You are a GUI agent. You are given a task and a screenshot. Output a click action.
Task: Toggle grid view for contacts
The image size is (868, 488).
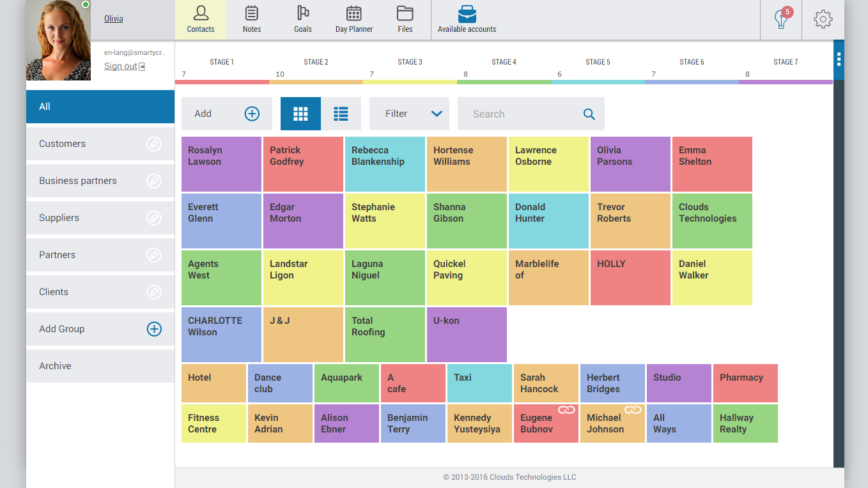coord(300,113)
